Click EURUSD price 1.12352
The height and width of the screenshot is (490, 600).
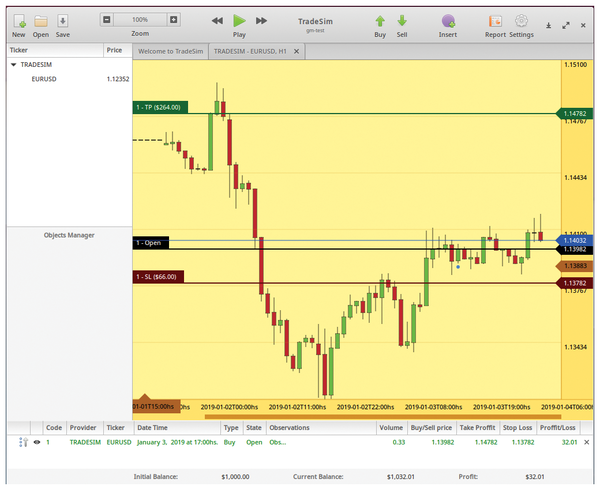(118, 79)
